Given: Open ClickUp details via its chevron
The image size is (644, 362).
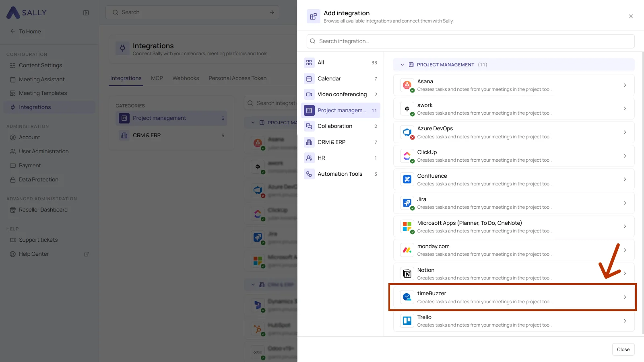Looking at the screenshot, I should [625, 156].
